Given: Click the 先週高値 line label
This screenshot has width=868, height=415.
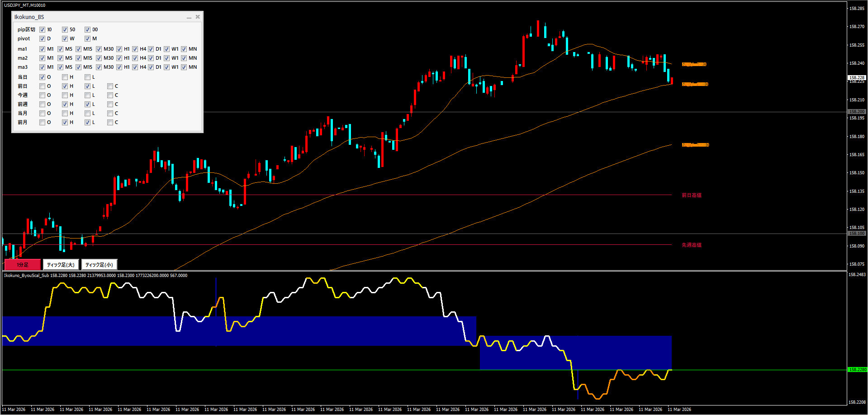Looking at the screenshot, I should click(x=691, y=245).
